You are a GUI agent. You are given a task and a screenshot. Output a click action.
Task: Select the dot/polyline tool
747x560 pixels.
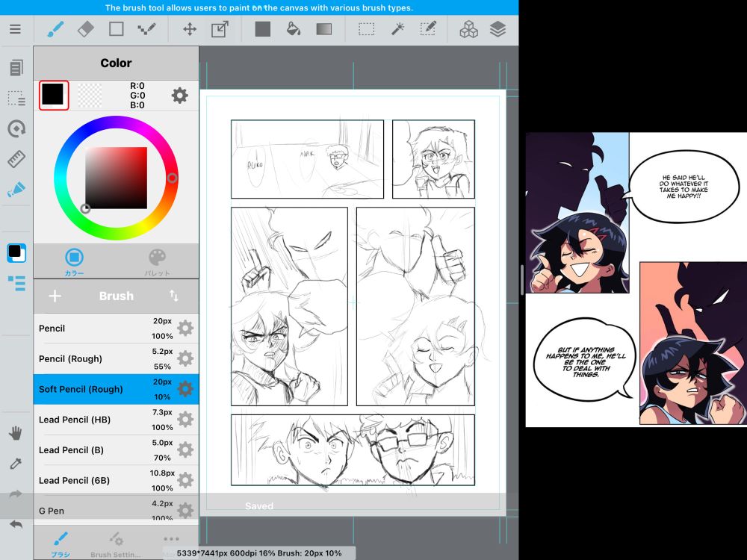click(x=146, y=29)
